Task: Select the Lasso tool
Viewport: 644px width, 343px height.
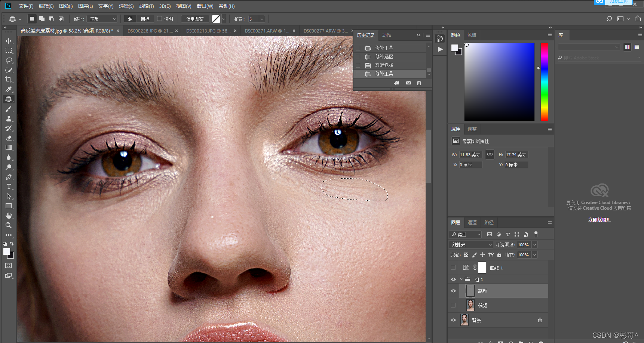Action: click(9, 60)
